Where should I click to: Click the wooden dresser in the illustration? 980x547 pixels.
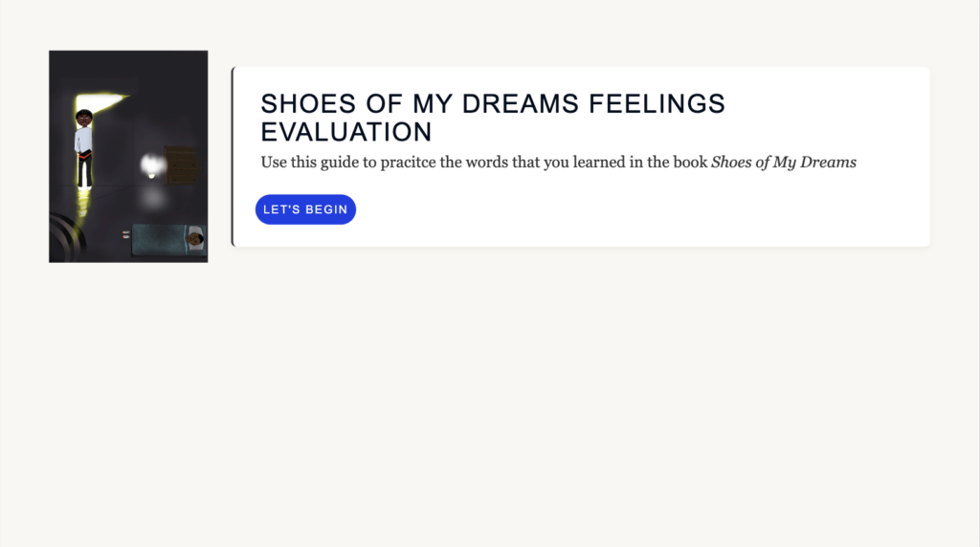(181, 164)
